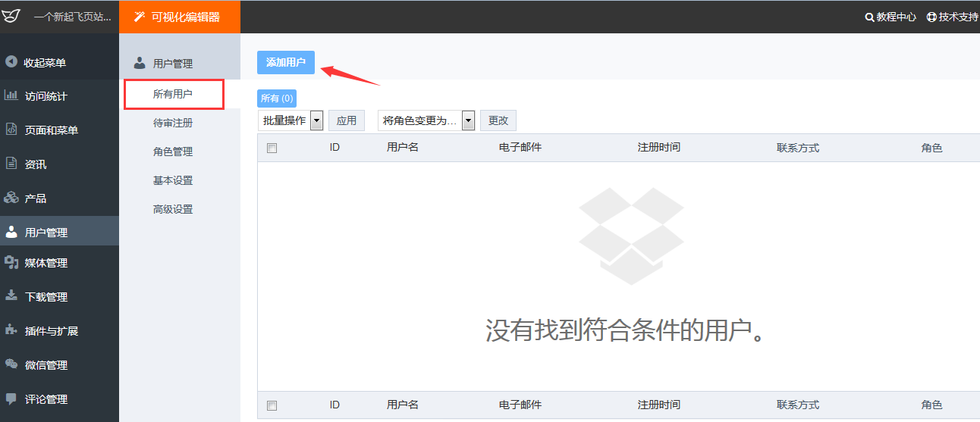Click the products cubes icon
This screenshot has width=980, height=422.
tap(11, 198)
